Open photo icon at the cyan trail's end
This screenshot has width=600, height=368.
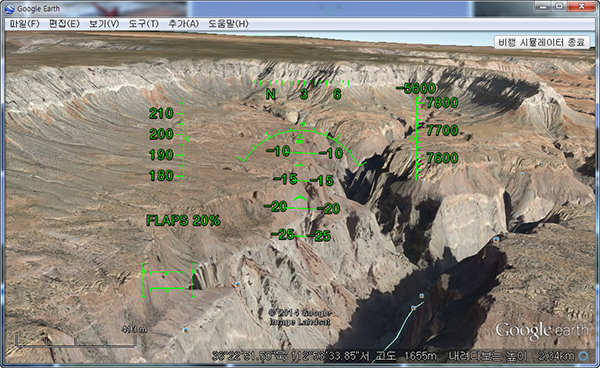click(x=413, y=308)
